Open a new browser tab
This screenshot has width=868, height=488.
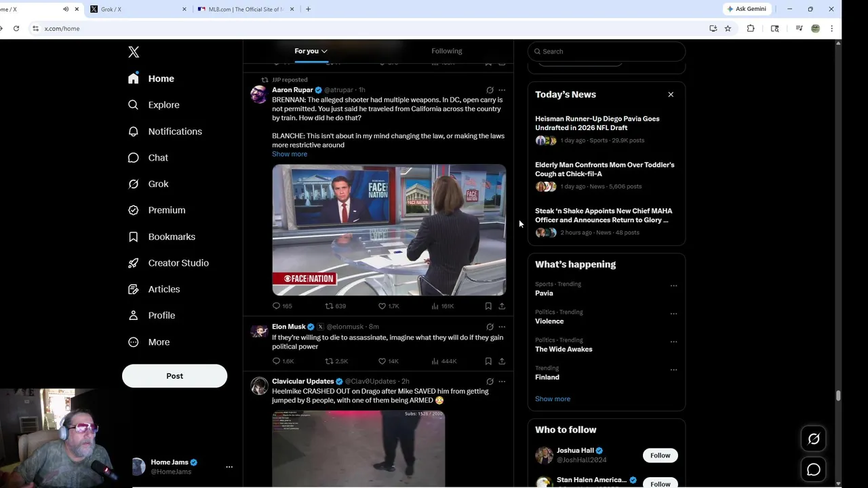tap(308, 9)
